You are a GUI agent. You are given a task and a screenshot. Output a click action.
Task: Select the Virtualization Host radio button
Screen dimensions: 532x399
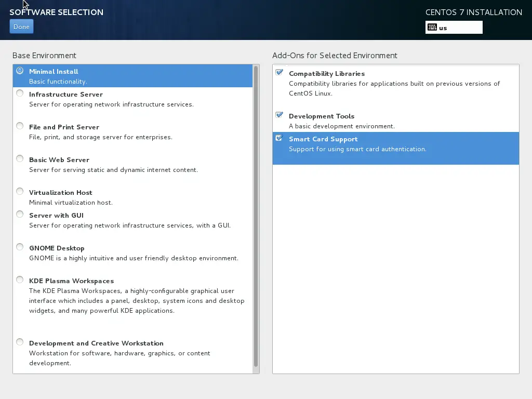(20, 192)
